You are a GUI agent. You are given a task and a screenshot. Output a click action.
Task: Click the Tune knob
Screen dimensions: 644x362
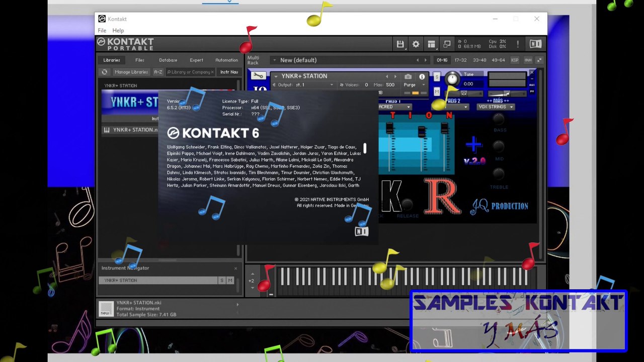pos(452,79)
